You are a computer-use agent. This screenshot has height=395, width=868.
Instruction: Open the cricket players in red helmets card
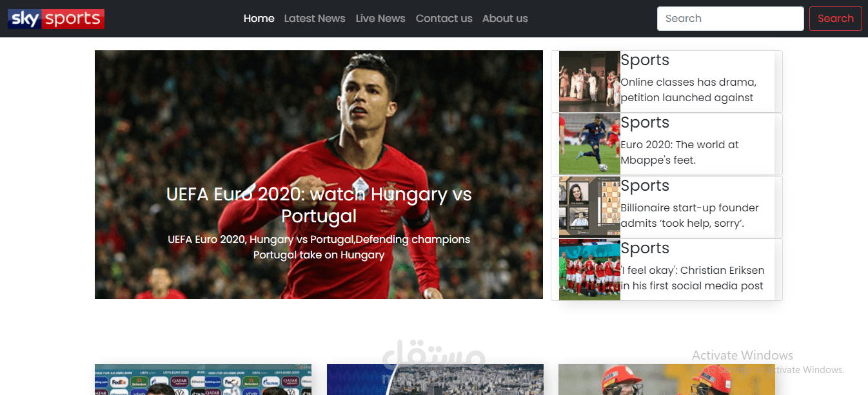tap(667, 380)
